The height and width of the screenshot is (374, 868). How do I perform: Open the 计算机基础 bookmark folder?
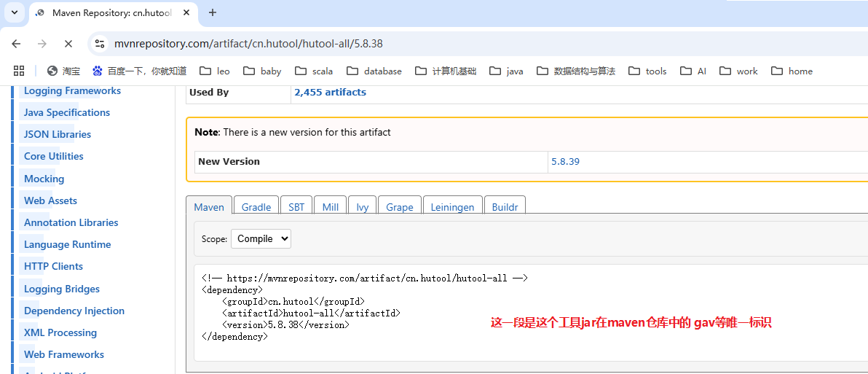[x=446, y=71]
